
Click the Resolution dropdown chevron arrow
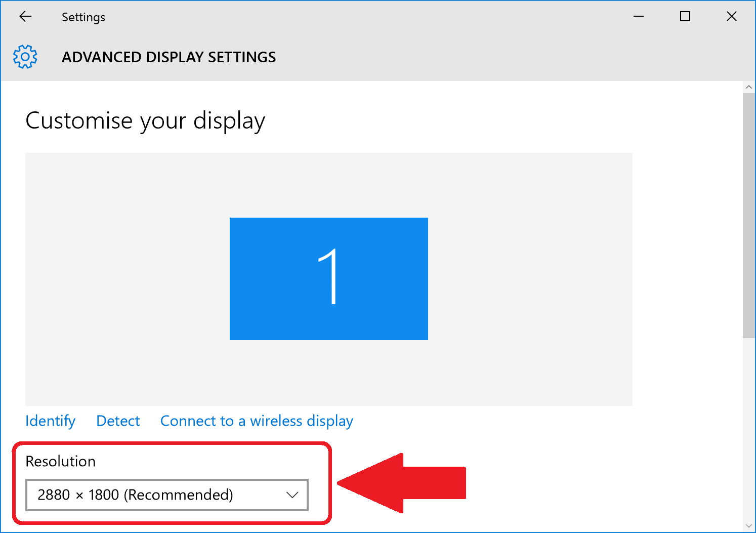click(292, 495)
